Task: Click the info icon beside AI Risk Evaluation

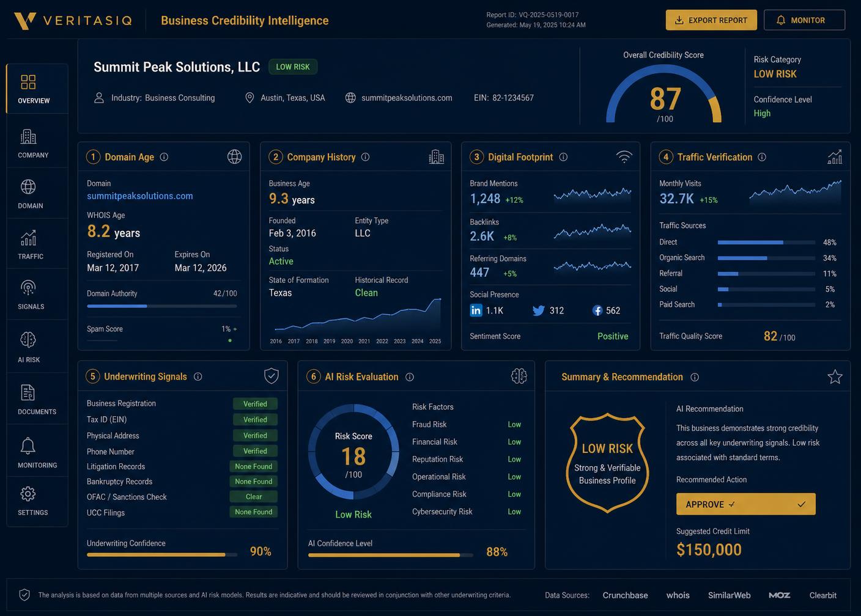Action: (410, 377)
